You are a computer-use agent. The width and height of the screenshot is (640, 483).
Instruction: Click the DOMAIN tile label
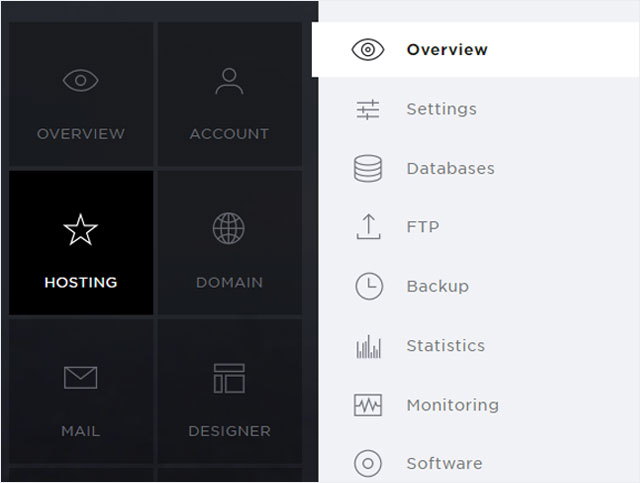229,283
